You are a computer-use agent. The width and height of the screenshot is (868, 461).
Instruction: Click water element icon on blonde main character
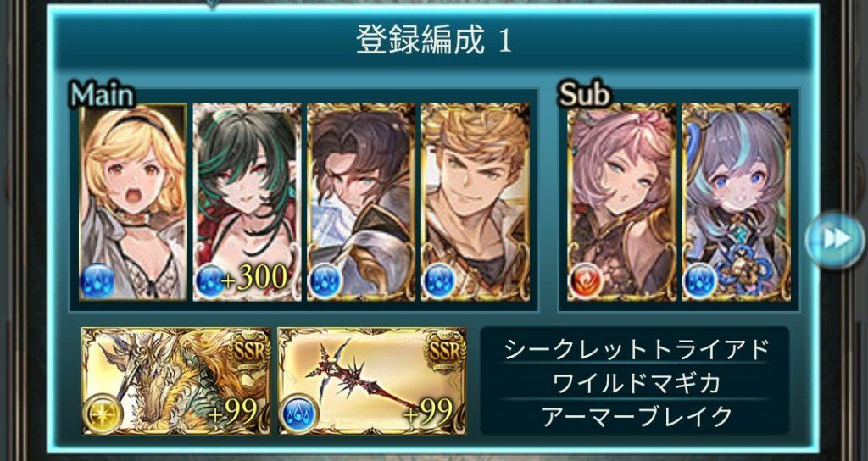tap(97, 281)
